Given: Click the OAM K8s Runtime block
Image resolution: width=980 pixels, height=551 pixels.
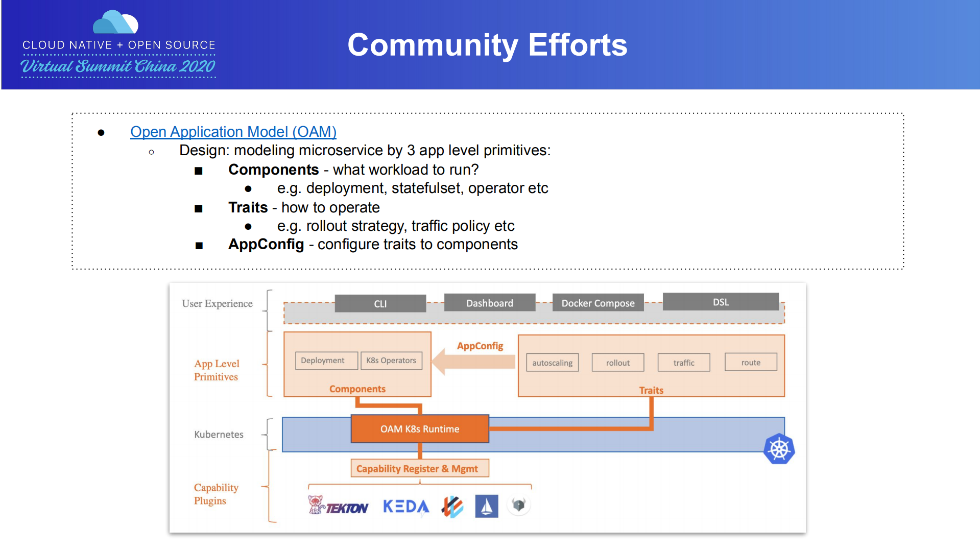Looking at the screenshot, I should click(x=420, y=429).
